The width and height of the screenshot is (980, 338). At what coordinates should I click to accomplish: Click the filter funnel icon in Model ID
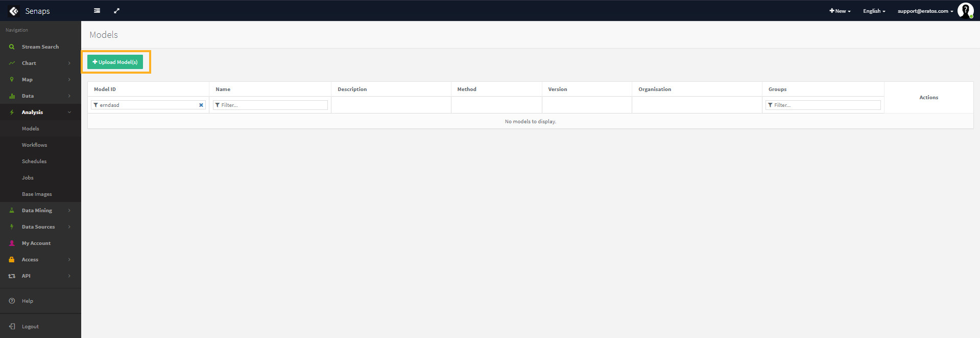pos(95,105)
